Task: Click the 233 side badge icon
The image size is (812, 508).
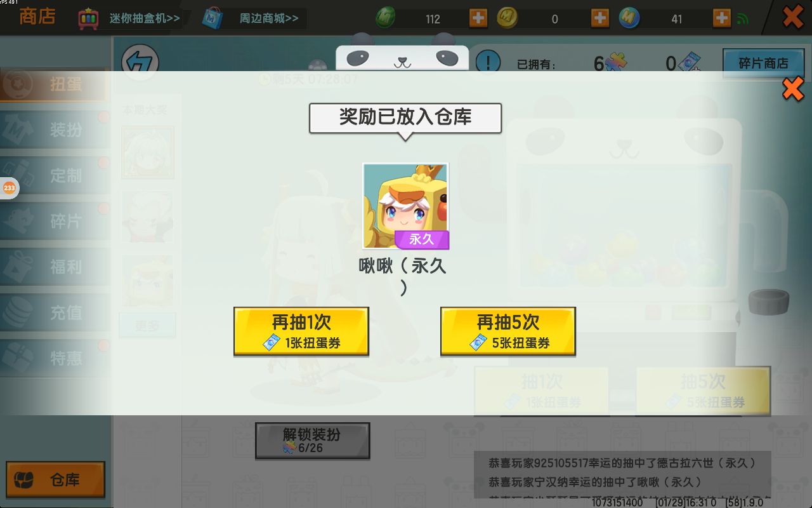Action: click(x=9, y=188)
